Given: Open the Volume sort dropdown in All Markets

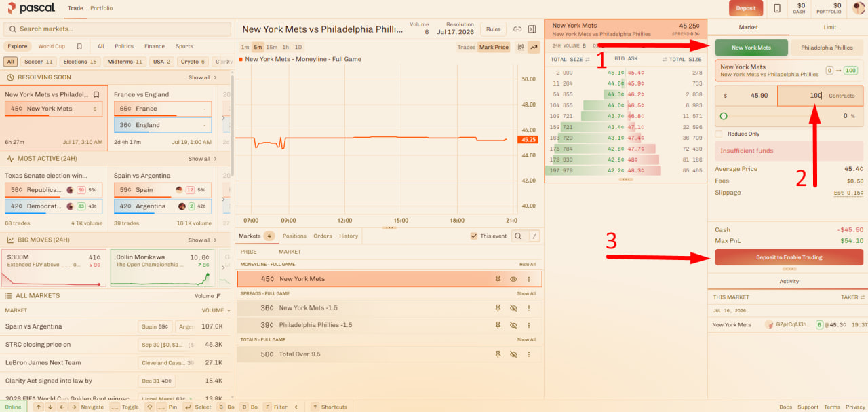Looking at the screenshot, I should 208,296.
